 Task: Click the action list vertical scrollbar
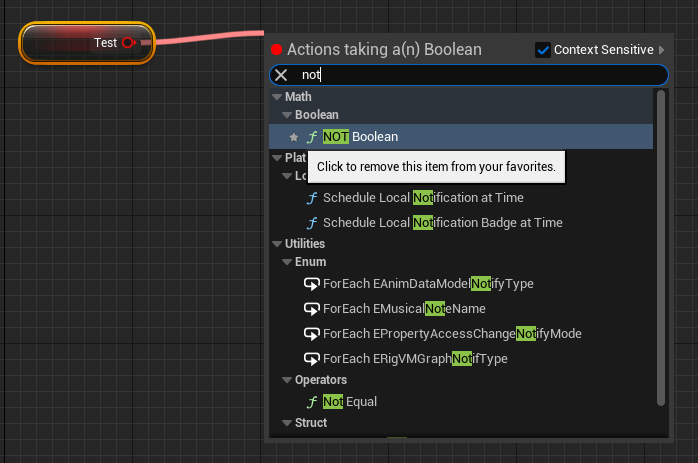pos(661,248)
